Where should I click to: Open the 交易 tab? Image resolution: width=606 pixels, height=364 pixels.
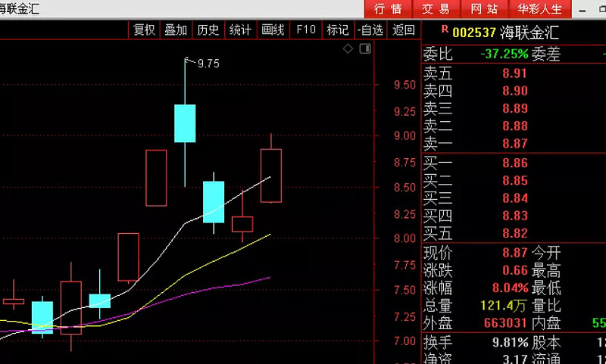click(436, 9)
